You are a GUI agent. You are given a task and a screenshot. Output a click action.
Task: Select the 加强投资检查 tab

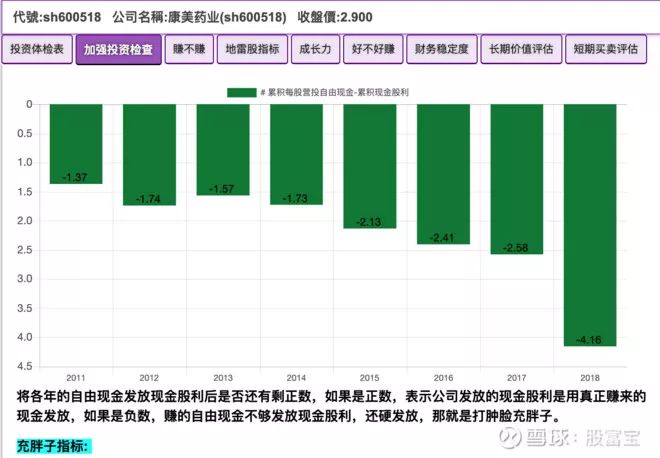[x=118, y=50]
